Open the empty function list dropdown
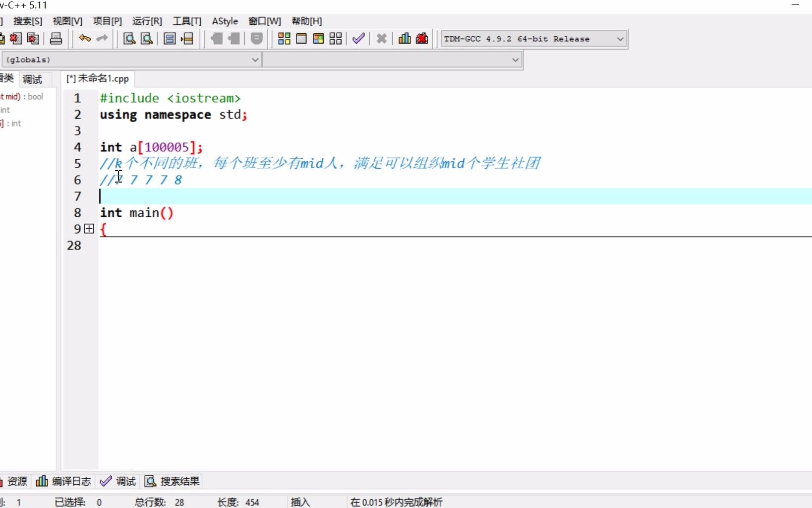 392,60
